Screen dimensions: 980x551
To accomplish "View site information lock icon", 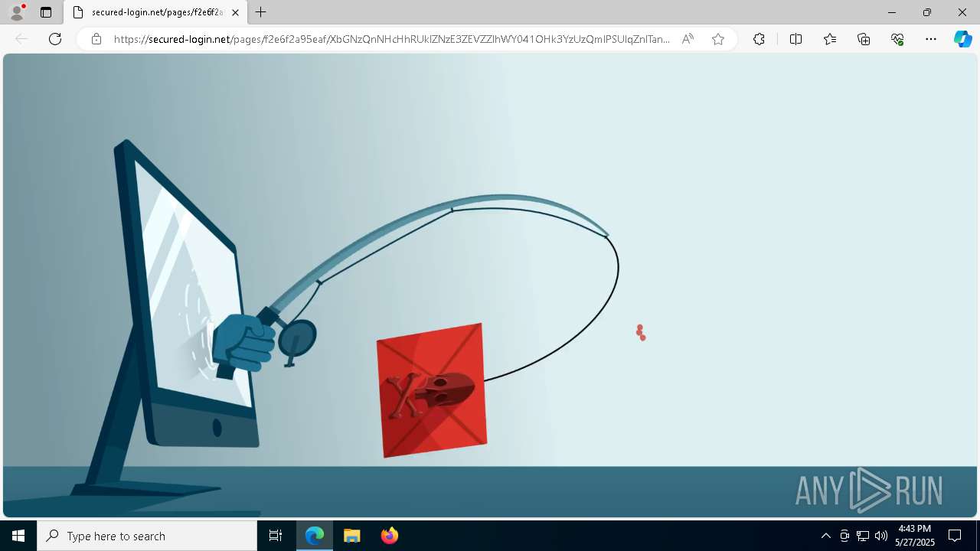I will point(96,39).
